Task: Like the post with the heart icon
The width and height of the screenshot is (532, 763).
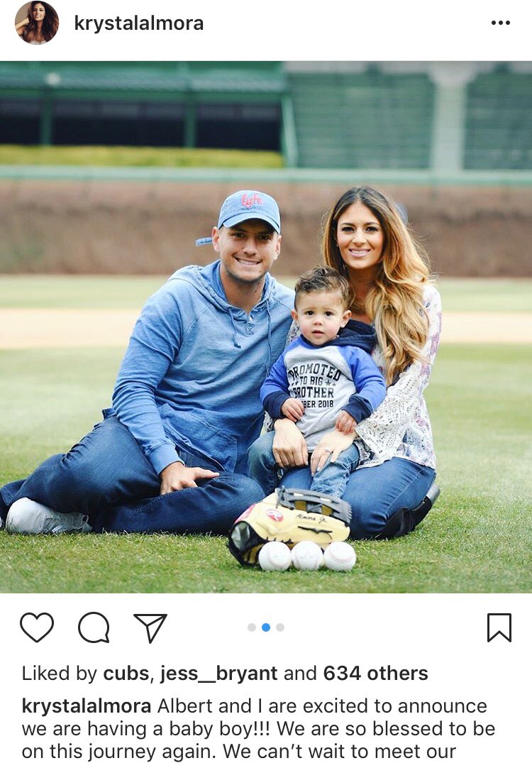Action: point(37,627)
